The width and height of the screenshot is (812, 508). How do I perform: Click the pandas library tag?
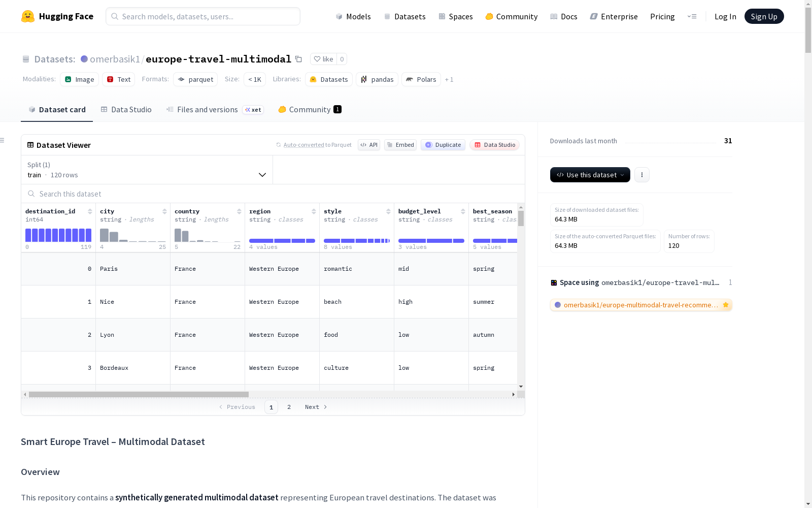tap(377, 79)
